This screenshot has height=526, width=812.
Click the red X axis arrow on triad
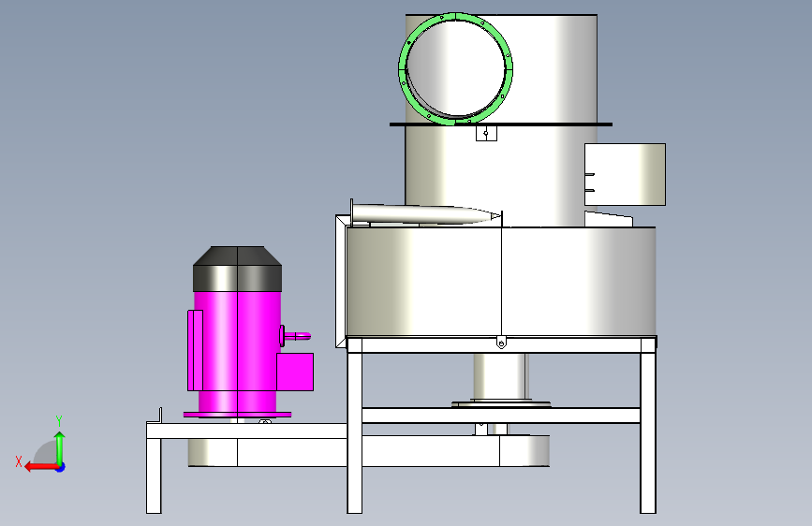(x=41, y=467)
